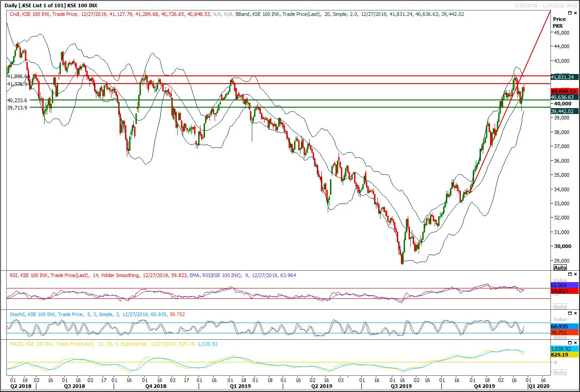
Task: Click the 40,636.63 middle band value tag
Action: 564,97
